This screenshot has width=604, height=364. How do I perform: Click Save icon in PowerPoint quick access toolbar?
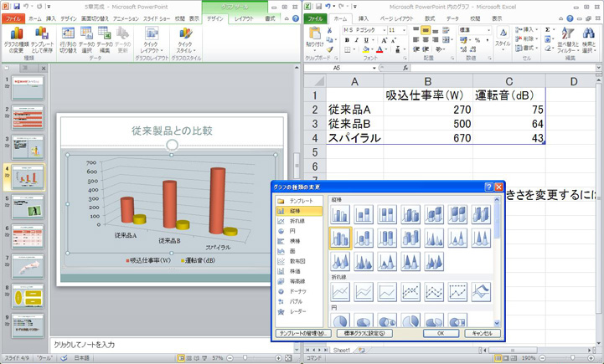[x=17, y=7]
